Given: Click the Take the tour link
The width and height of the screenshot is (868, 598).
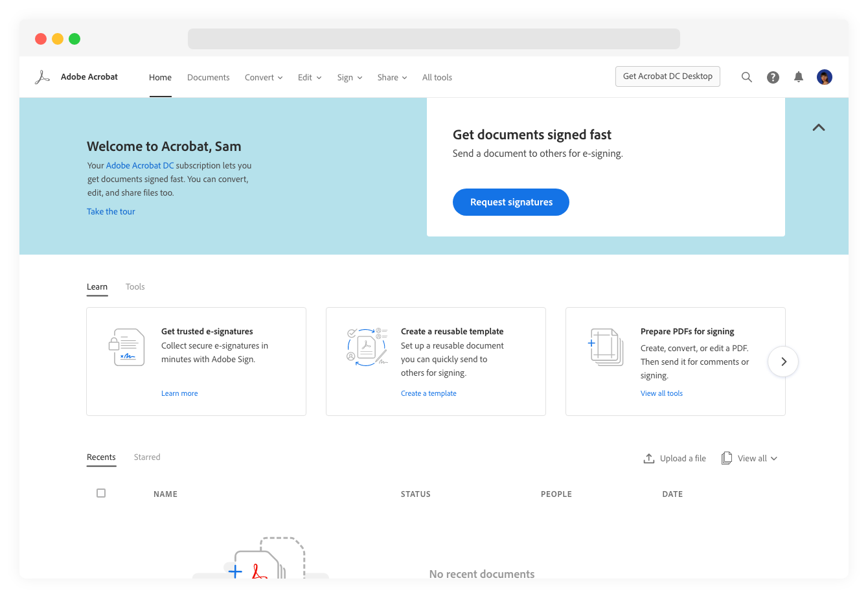Looking at the screenshot, I should point(111,212).
